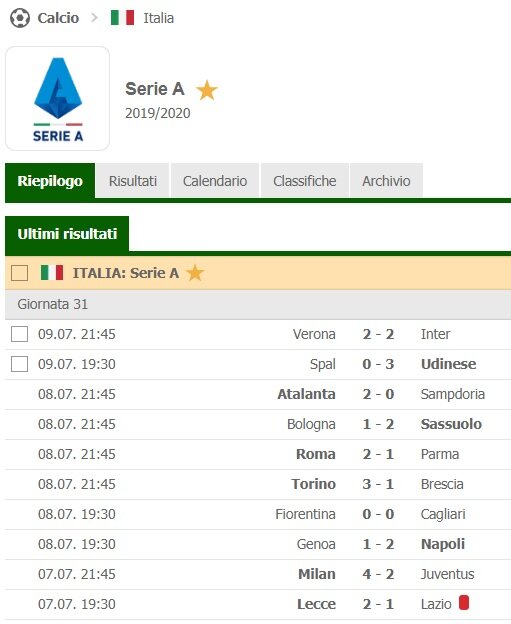Screen dimensions: 511x624
Task: Click breadcrumb arrow after Calcio
Action: pyautogui.click(x=94, y=18)
